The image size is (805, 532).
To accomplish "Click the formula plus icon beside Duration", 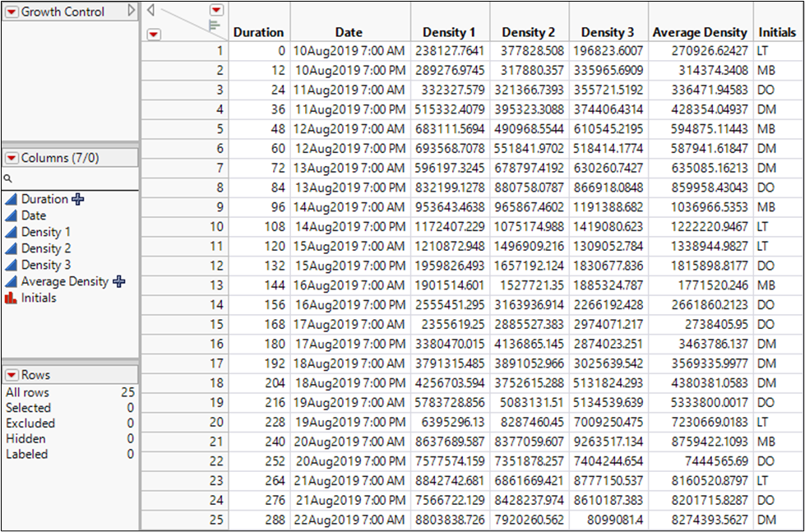I will pos(78,199).
